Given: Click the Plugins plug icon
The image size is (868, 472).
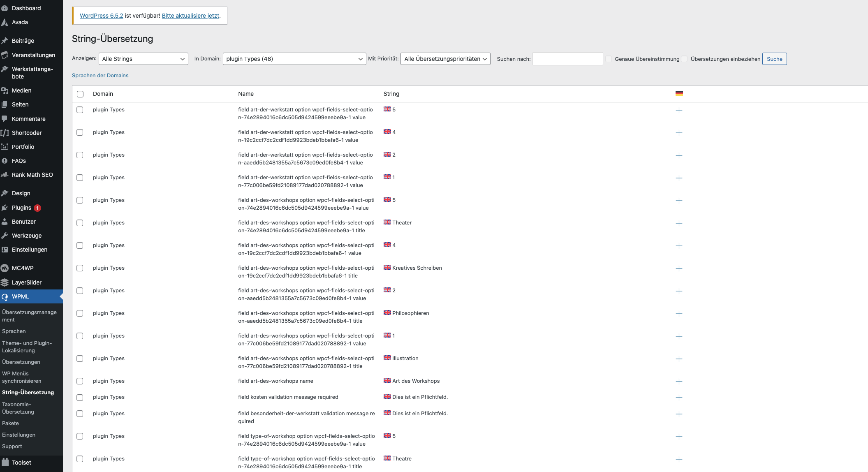Looking at the screenshot, I should [5, 208].
